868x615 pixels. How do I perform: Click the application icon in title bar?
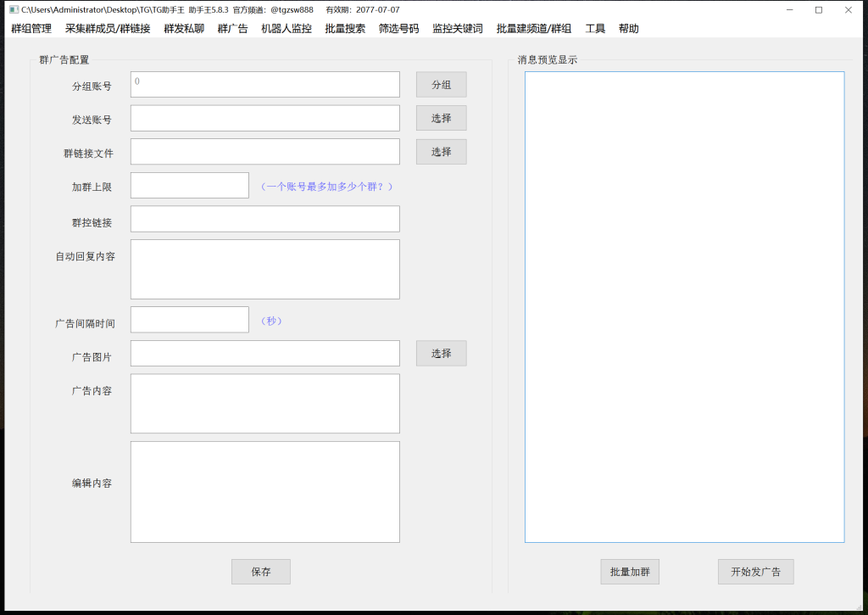coord(14,10)
